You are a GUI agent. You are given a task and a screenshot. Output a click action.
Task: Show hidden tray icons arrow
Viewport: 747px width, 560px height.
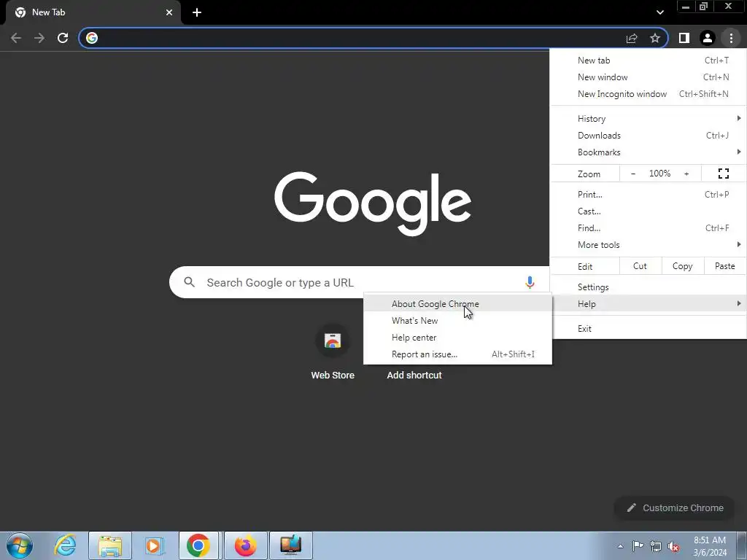620,547
